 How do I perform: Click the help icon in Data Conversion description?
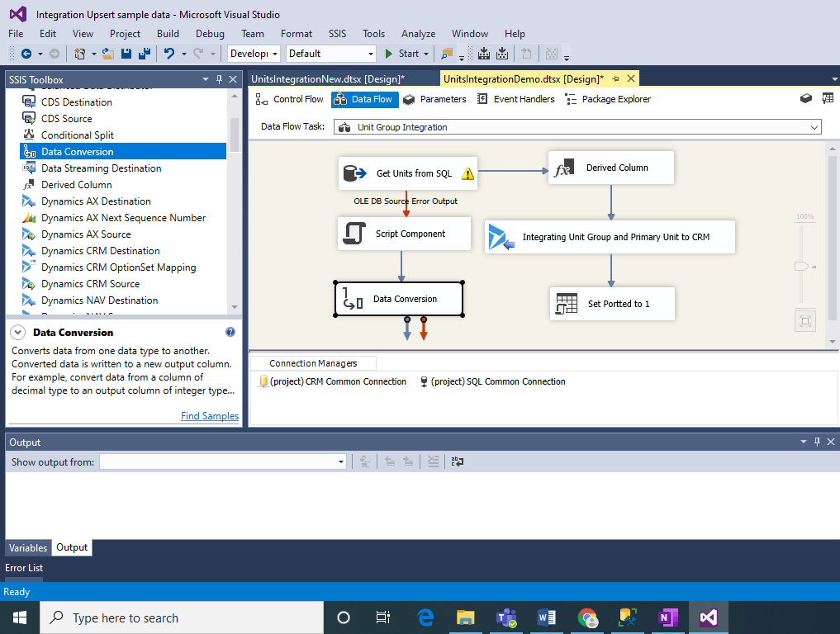point(230,332)
